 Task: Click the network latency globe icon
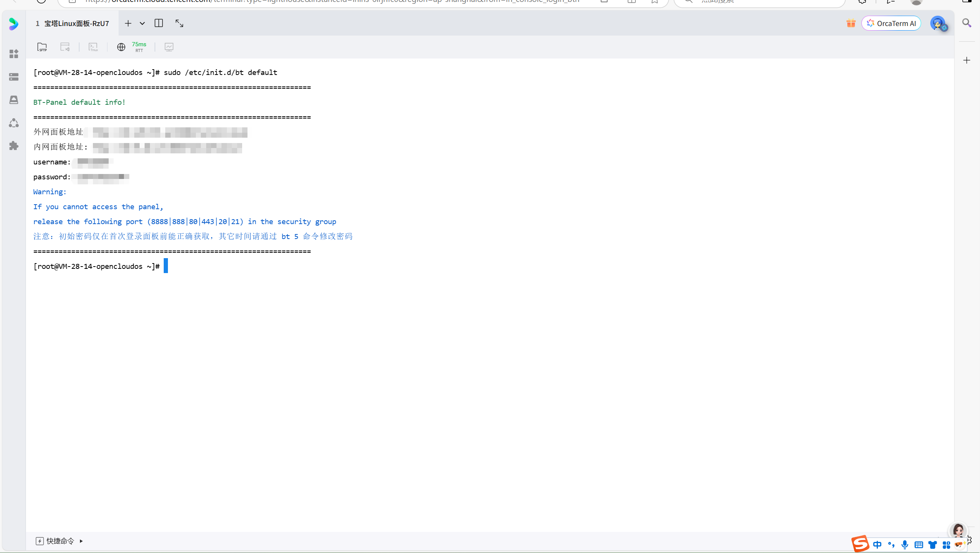tap(121, 47)
